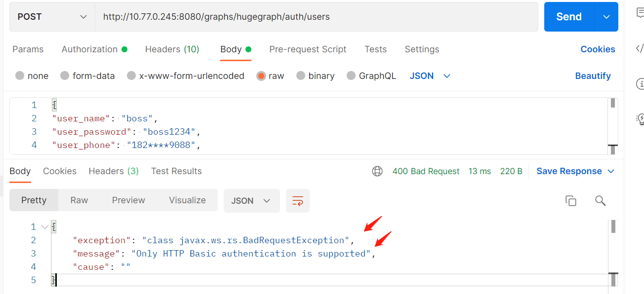
Task: Copy the response body to clipboard
Action: 571,200
